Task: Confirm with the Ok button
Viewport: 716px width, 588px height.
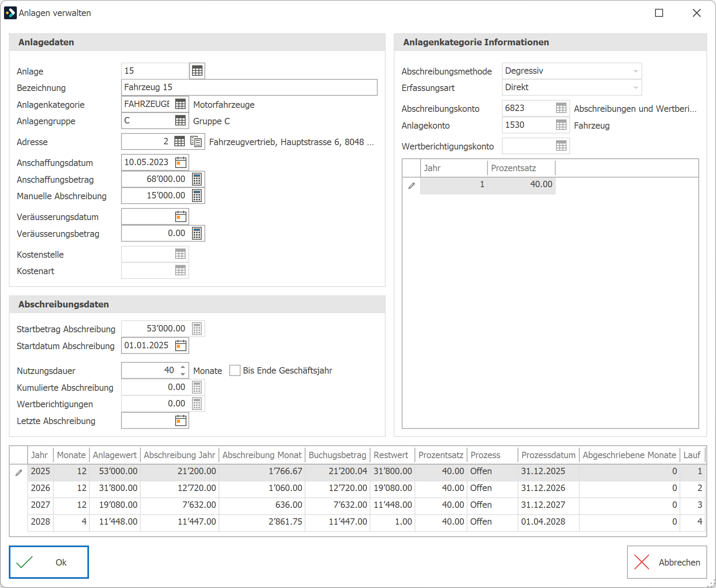Action: click(x=49, y=562)
